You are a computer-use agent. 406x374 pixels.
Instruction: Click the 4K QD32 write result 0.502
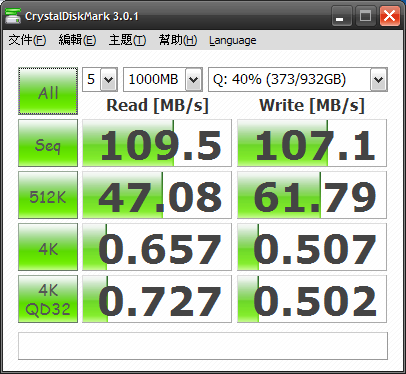(312, 299)
